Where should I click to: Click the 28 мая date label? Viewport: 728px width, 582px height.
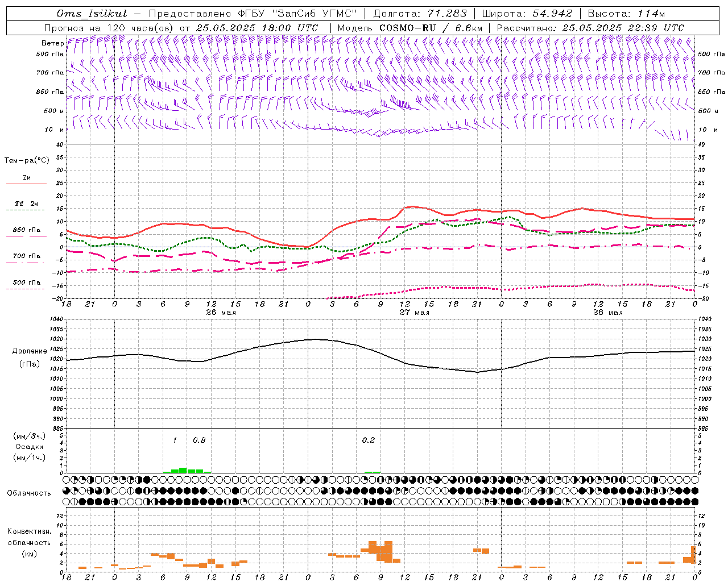607,312
